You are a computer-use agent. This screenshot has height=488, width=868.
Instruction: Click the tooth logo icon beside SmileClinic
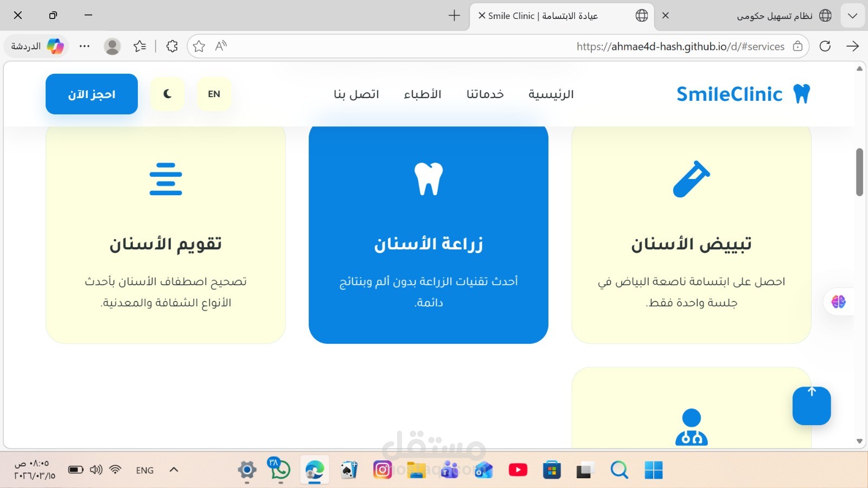(x=802, y=94)
